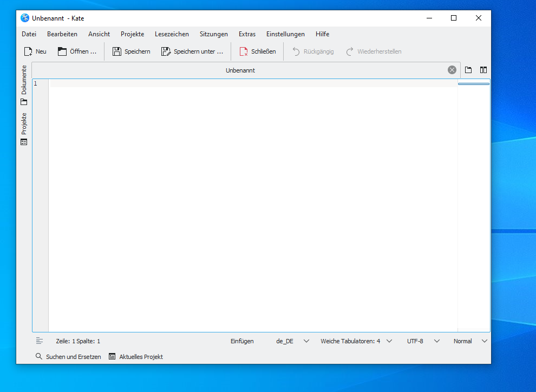Open the Lesezeichen menu
Viewport: 536px width, 392px height.
(x=172, y=34)
